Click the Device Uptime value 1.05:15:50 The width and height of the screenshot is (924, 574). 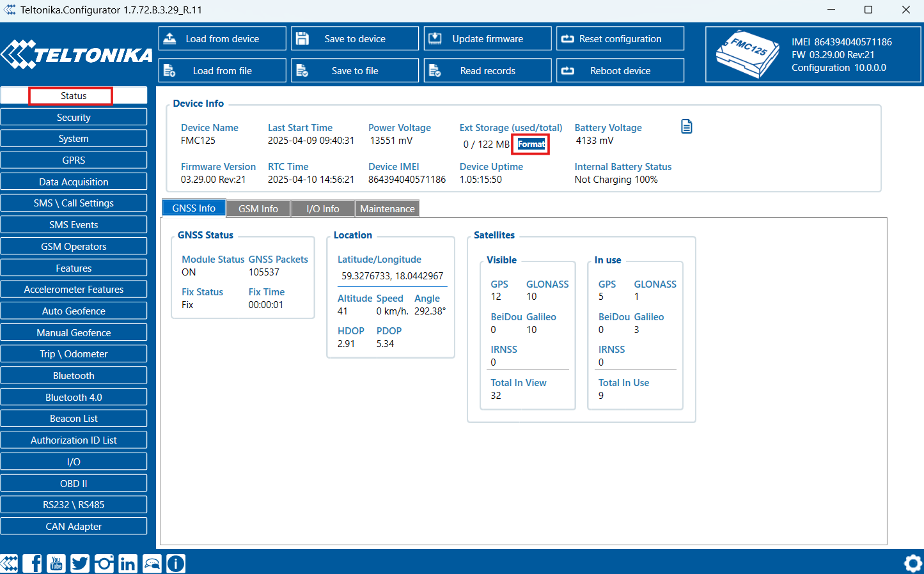(481, 180)
